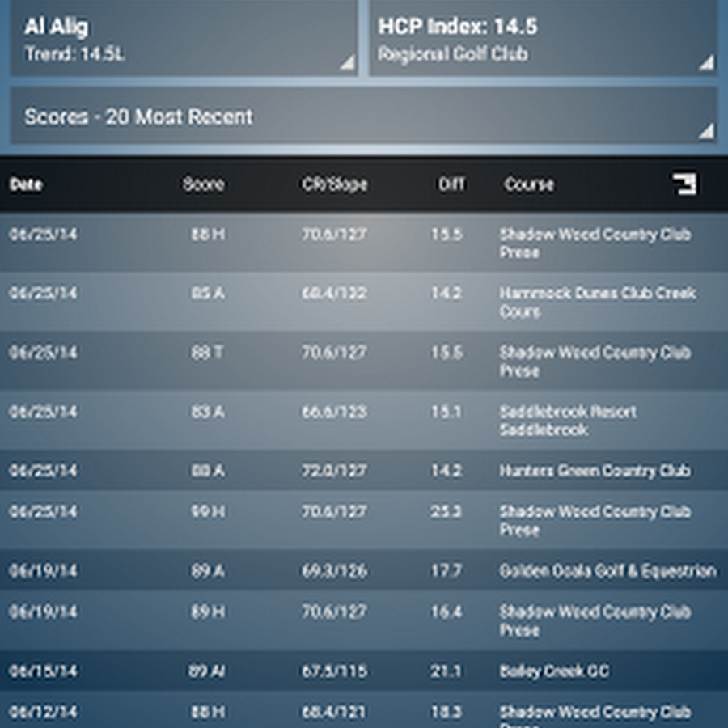This screenshot has height=728, width=728.
Task: Select the 88 T score cell
Action: click(207, 353)
